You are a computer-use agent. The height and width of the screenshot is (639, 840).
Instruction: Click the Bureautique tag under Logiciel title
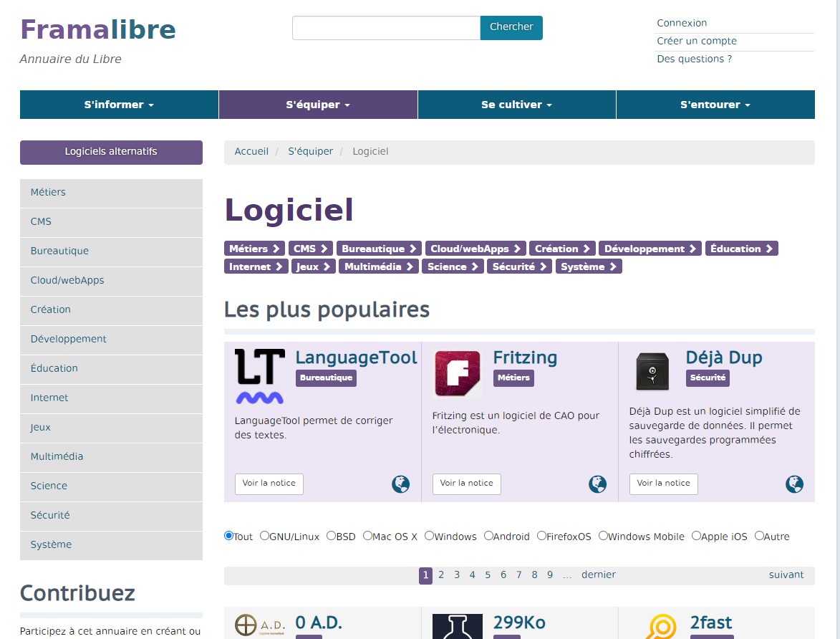[x=380, y=249]
